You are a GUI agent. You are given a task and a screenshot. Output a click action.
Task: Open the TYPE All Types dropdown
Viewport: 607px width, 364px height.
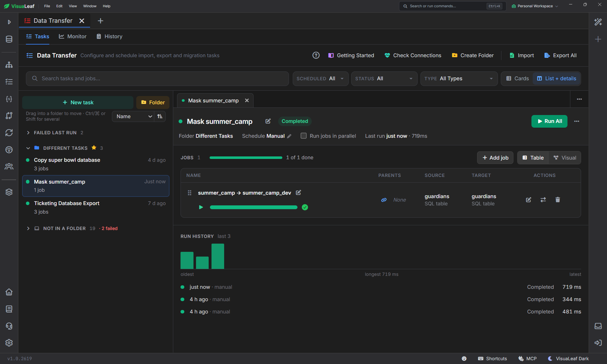[x=459, y=79]
